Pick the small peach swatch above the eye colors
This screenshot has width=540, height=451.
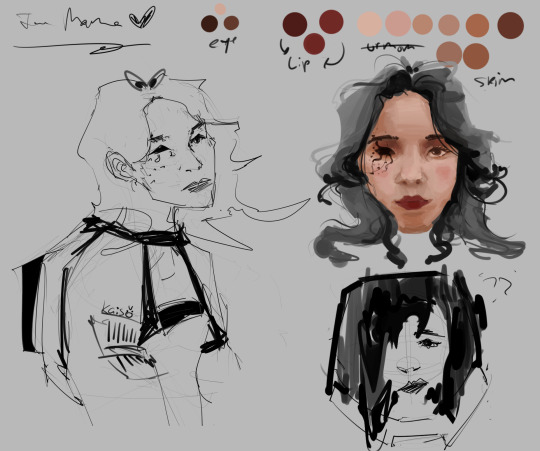[x=220, y=9]
